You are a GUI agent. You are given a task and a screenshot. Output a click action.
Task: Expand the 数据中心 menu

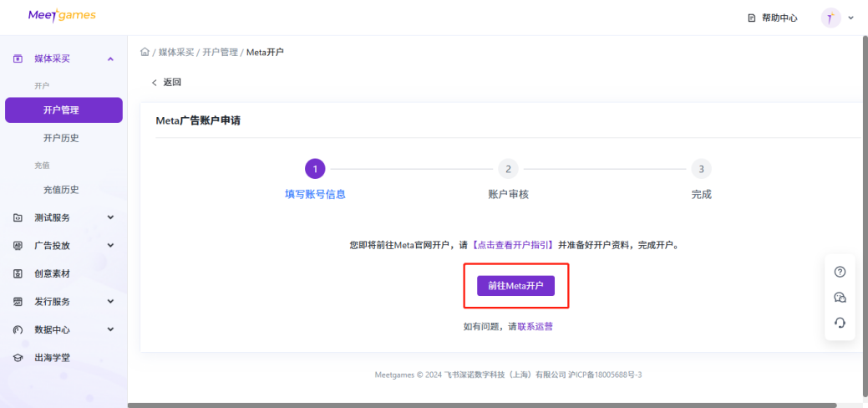click(x=110, y=329)
